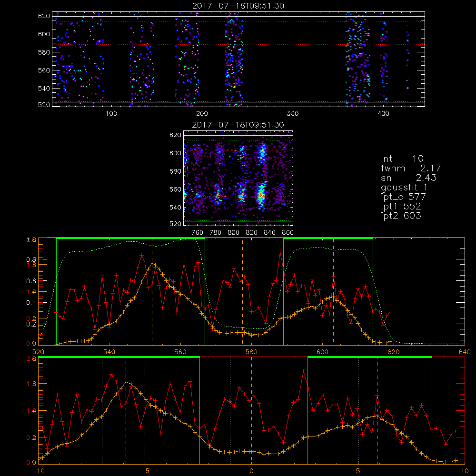476x476 pixels.
Task: Click dashed orange line at 603 in profile plot
Action: 333,291
